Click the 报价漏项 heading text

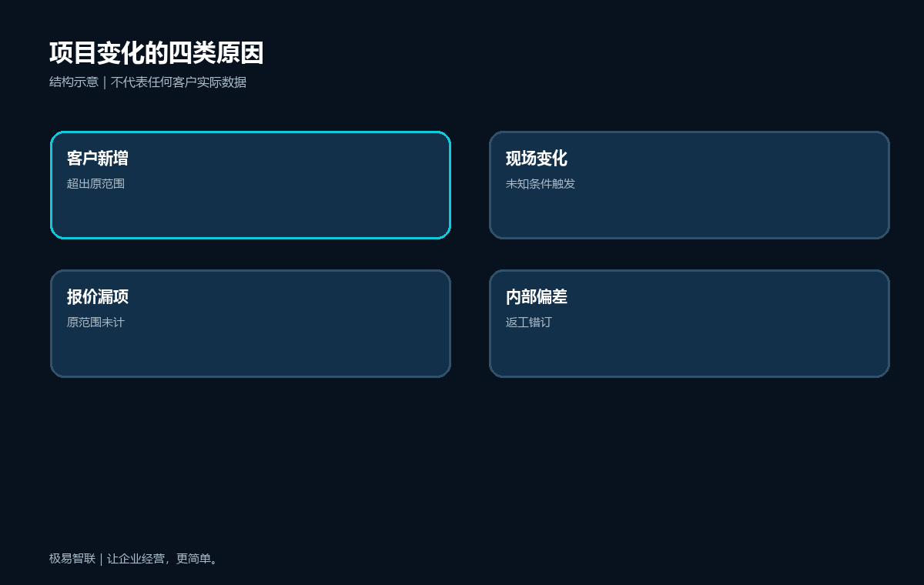[98, 297]
